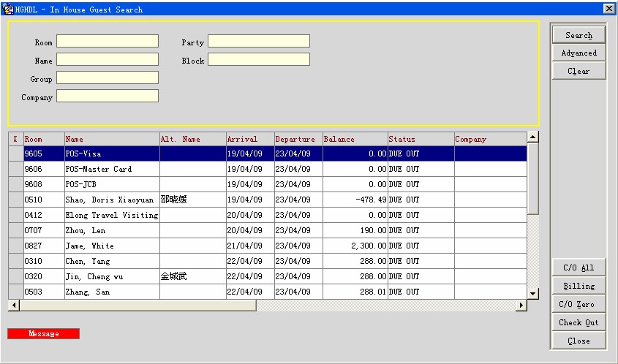Click the application icon in the title bar

tap(9, 10)
